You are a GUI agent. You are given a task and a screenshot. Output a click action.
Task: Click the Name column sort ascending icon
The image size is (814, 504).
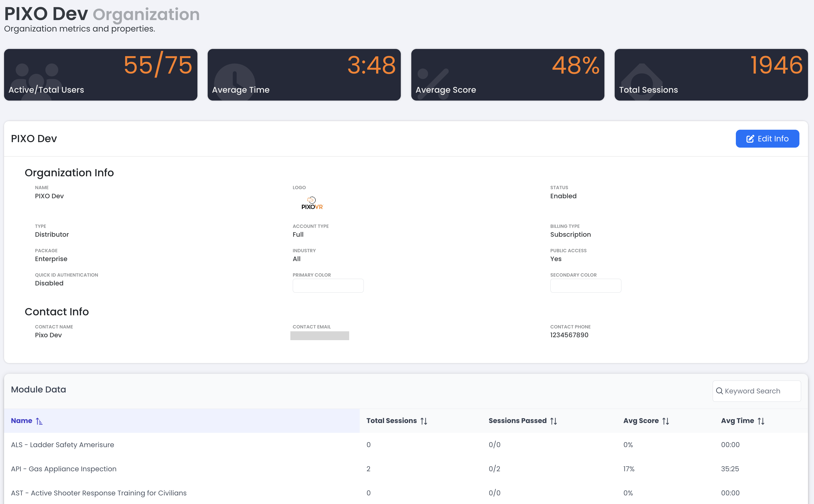[x=39, y=421]
